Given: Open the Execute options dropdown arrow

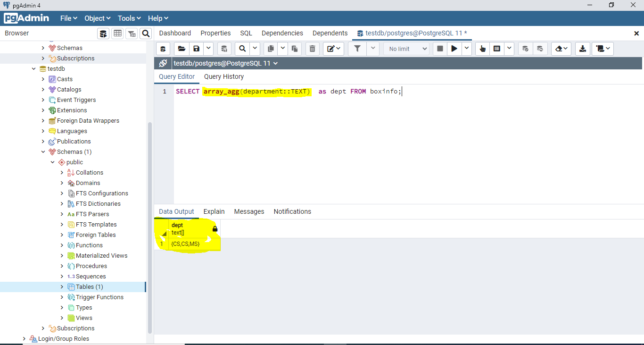Looking at the screenshot, I should pos(467,49).
